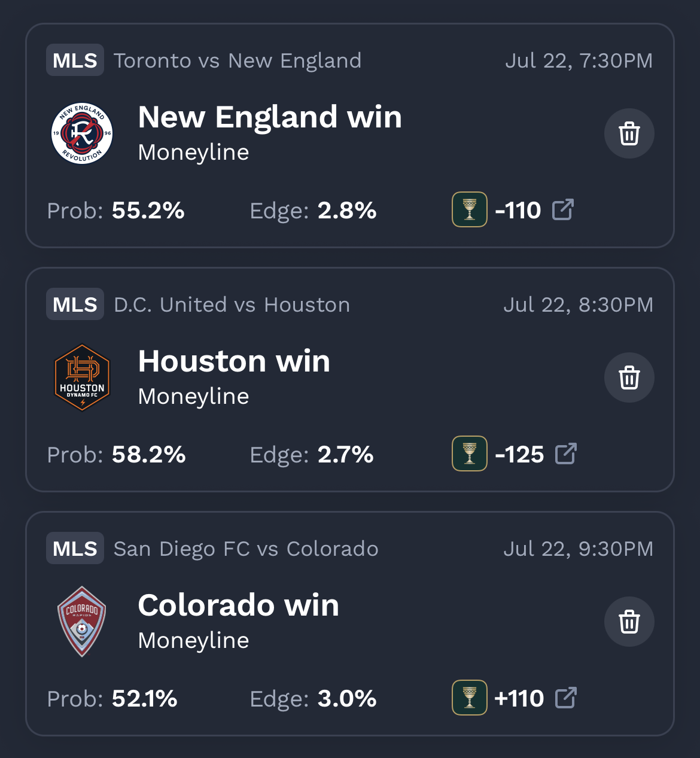Click sportsbook chalice icon for Houston
700x758 pixels.
[x=470, y=454]
